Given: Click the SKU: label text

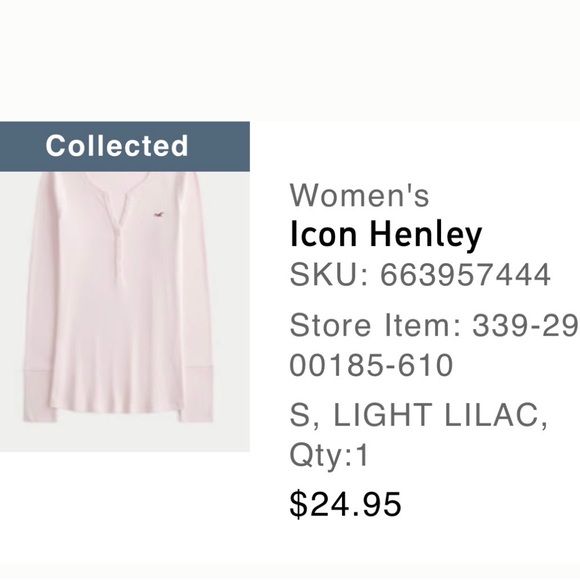Looking at the screenshot, I should point(329,274).
